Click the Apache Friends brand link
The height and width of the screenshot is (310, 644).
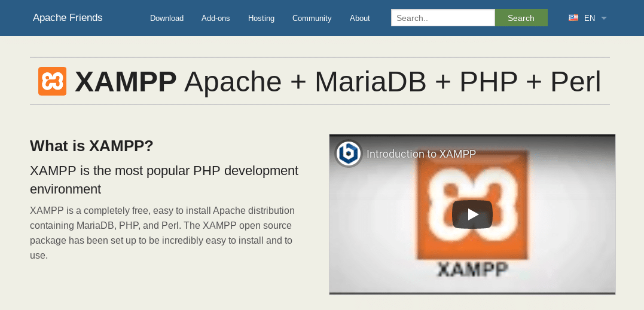(x=68, y=18)
